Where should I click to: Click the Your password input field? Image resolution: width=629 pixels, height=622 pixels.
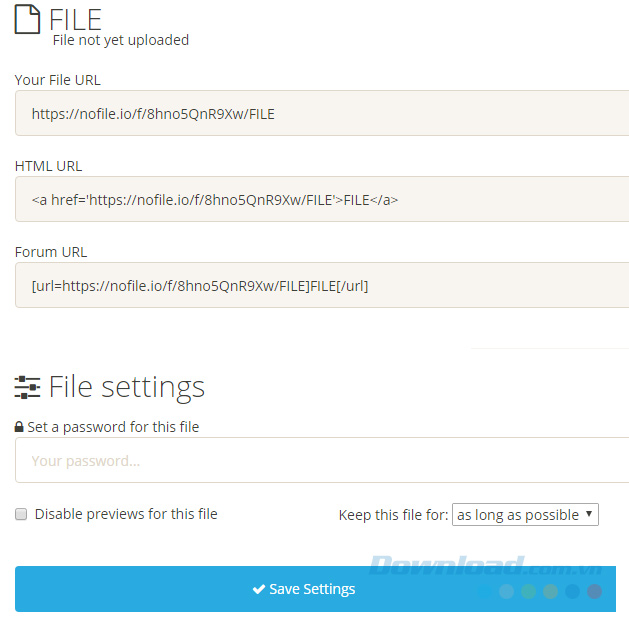[x=320, y=460]
